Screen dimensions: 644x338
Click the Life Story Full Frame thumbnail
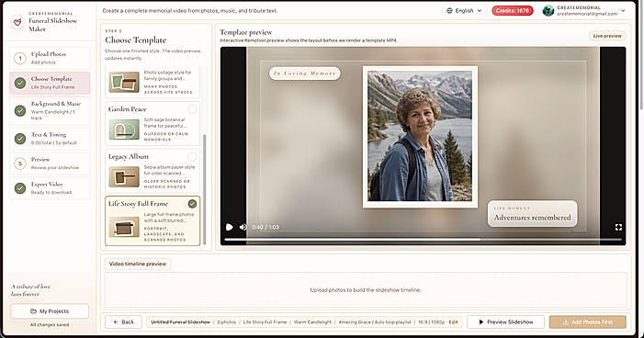pyautogui.click(x=124, y=228)
